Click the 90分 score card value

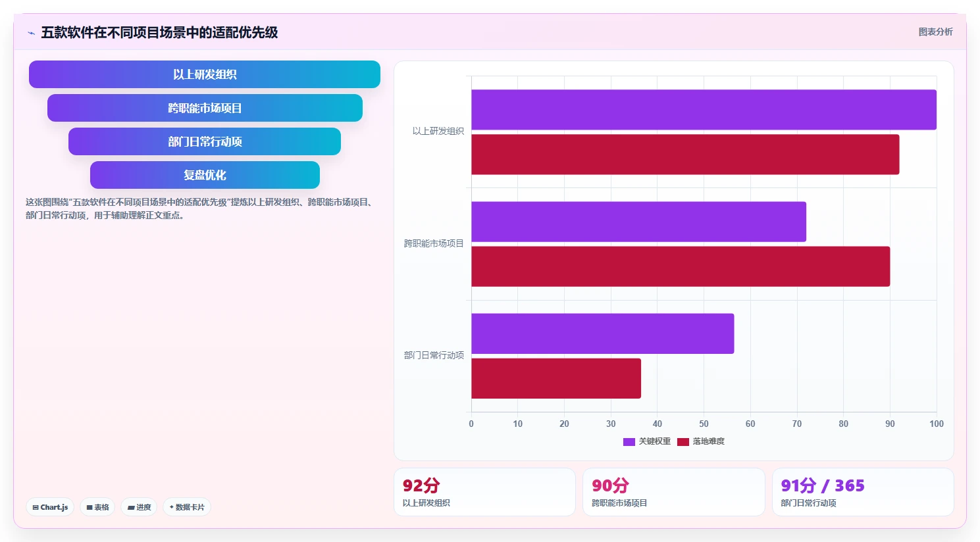click(x=610, y=485)
